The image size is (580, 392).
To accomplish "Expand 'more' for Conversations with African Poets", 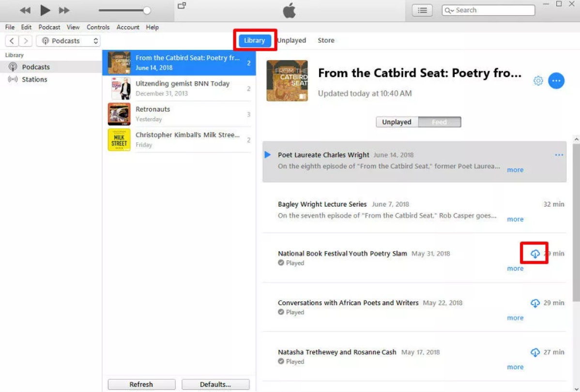I will coord(515,317).
